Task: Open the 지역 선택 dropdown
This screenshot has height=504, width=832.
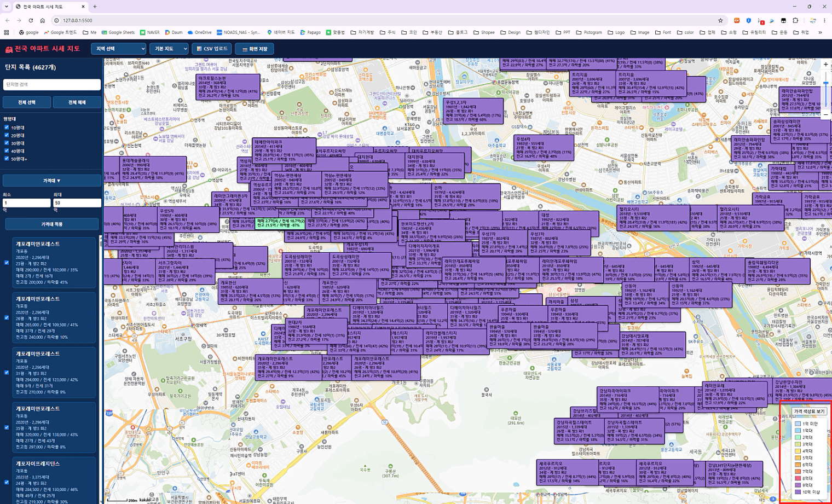Action: coord(118,49)
